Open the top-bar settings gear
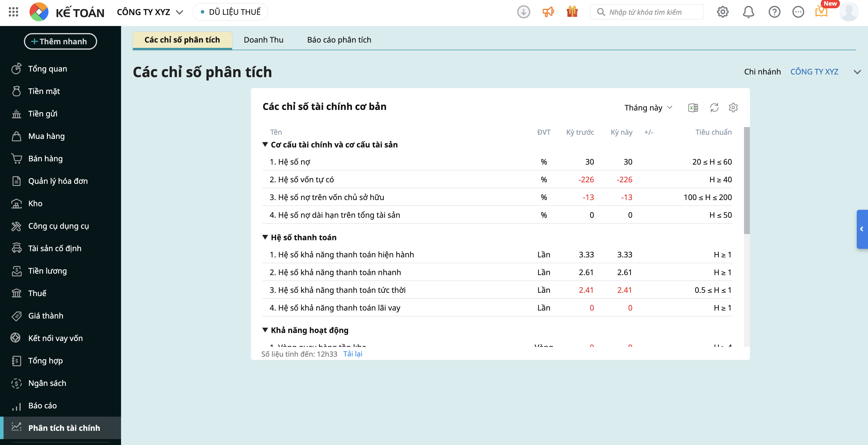The width and height of the screenshot is (868, 445). tap(722, 12)
